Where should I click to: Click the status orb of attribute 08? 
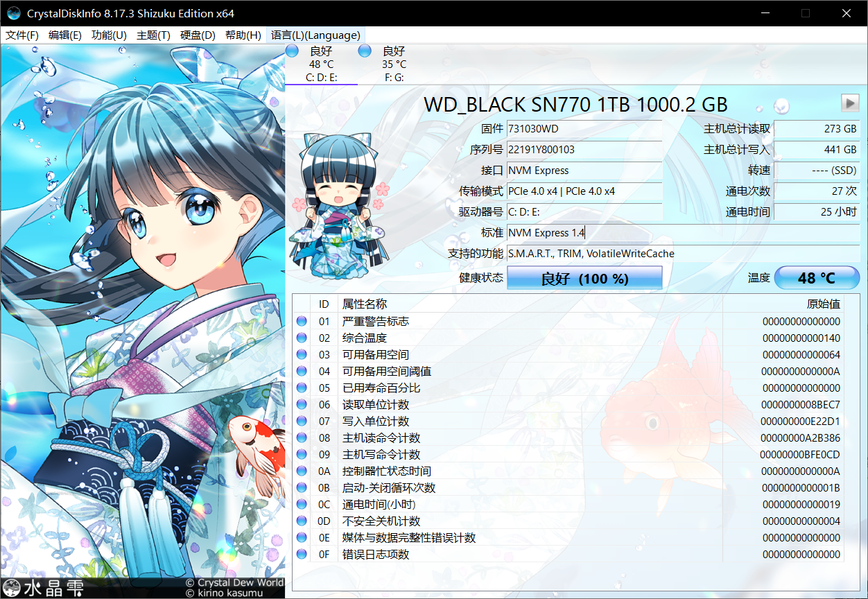point(302,438)
